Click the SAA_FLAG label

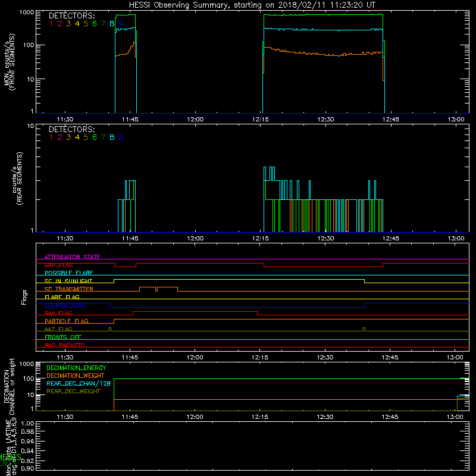[x=58, y=313]
